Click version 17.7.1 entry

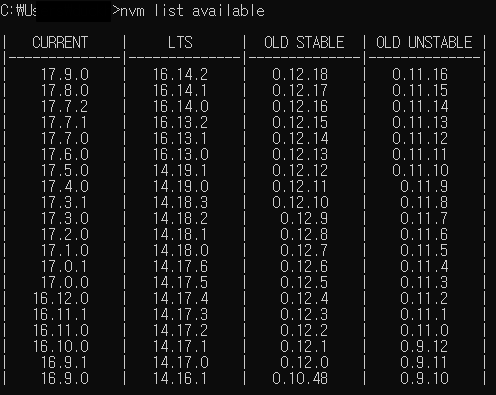tap(64, 122)
